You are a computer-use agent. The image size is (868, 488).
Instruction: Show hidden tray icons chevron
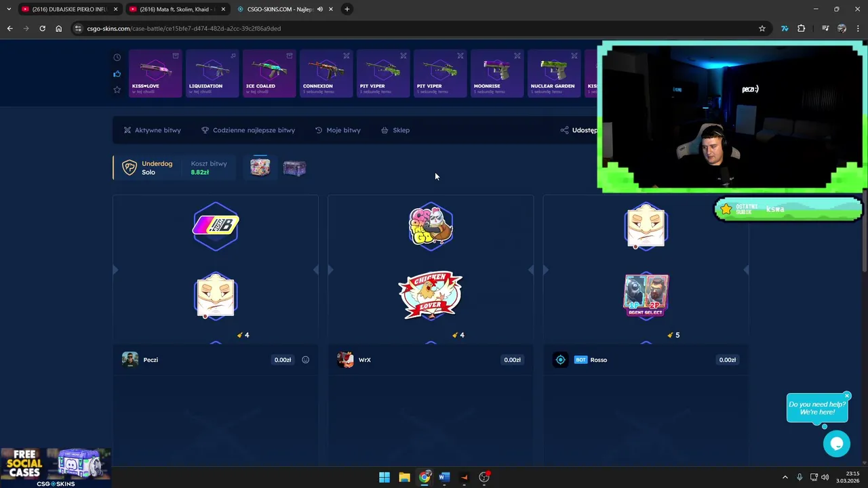(785, 477)
